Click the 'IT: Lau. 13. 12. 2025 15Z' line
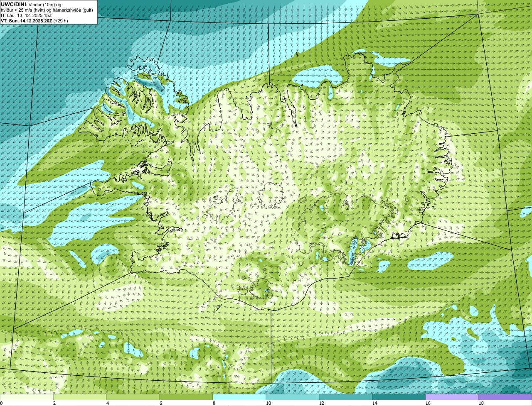Image resolution: width=532 pixels, height=406 pixels. coord(26,15)
